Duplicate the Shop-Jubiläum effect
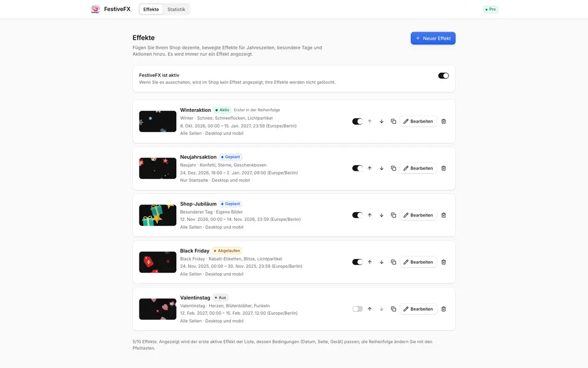 point(394,215)
